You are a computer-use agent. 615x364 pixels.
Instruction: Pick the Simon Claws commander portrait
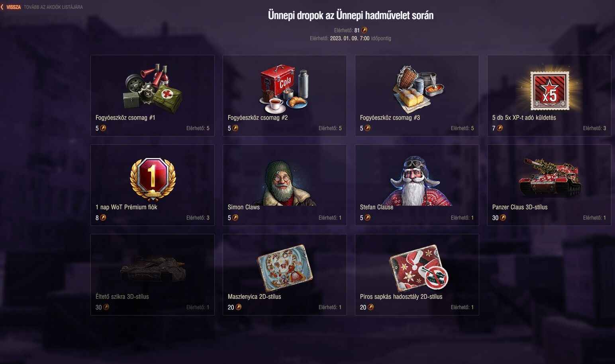point(284,183)
